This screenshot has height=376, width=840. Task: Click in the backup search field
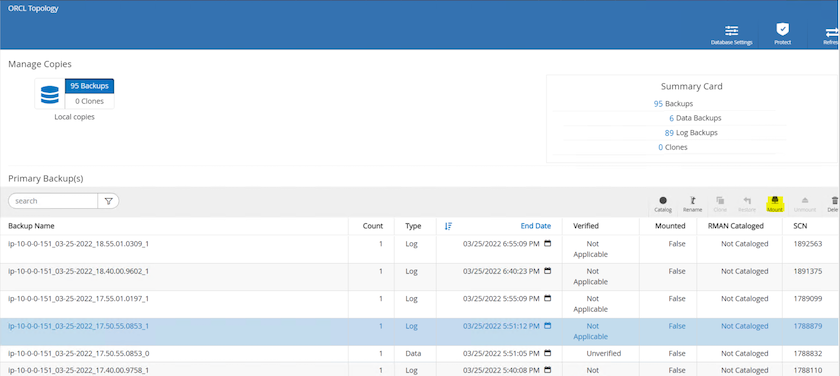(53, 201)
